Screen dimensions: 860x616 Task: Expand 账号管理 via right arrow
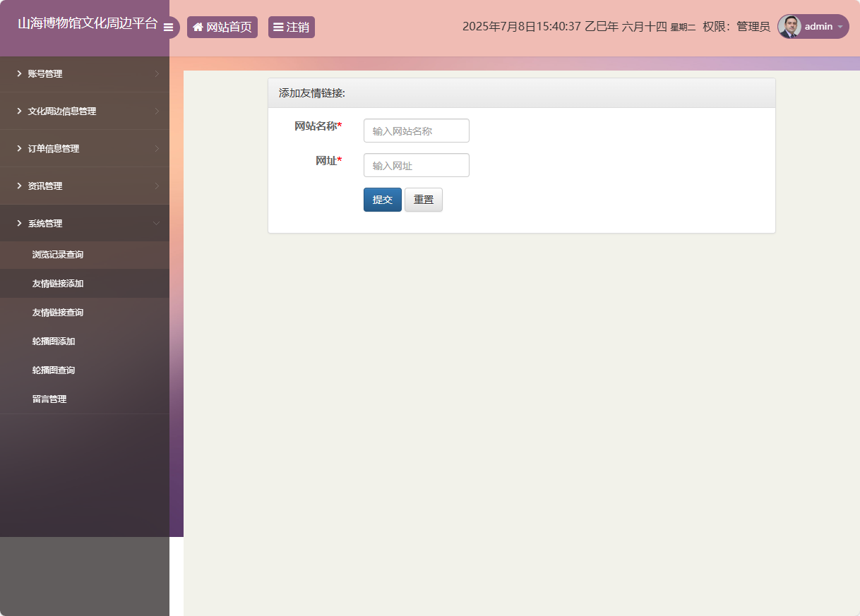pos(157,73)
